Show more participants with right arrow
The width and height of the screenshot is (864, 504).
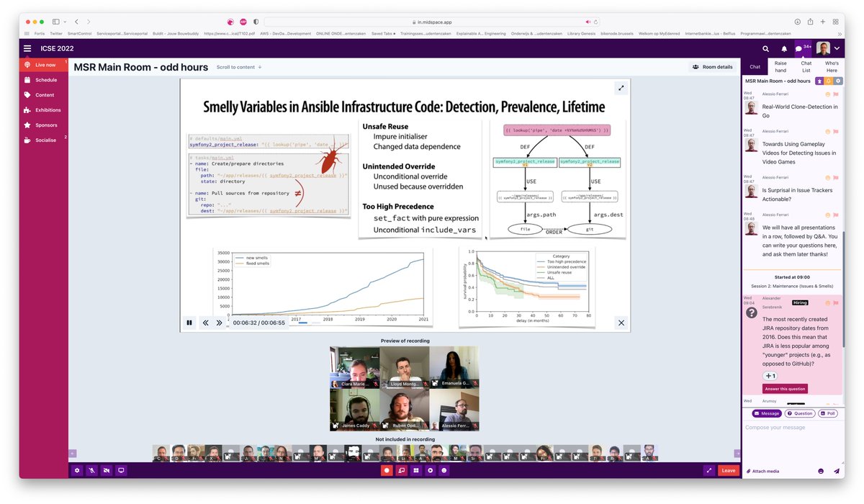[x=737, y=453]
